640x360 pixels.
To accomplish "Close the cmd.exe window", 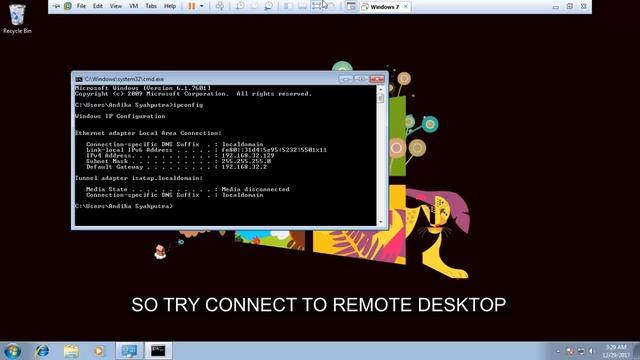I will (377, 78).
